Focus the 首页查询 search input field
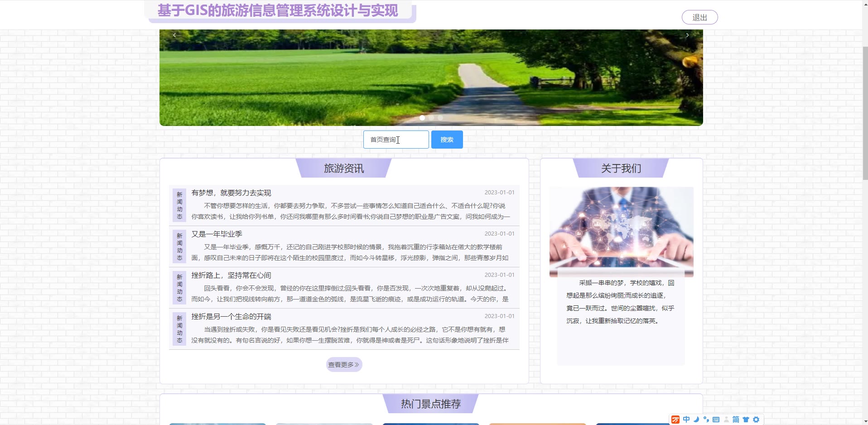Image resolution: width=868 pixels, height=425 pixels. 396,140
